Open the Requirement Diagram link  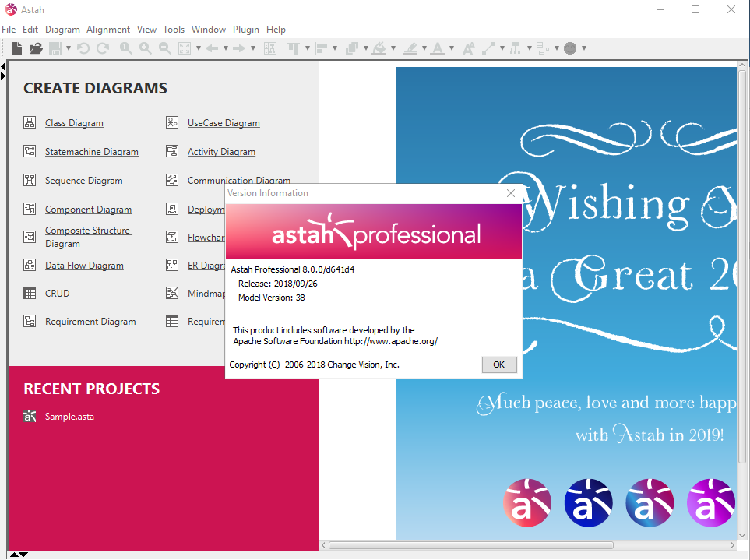point(90,322)
